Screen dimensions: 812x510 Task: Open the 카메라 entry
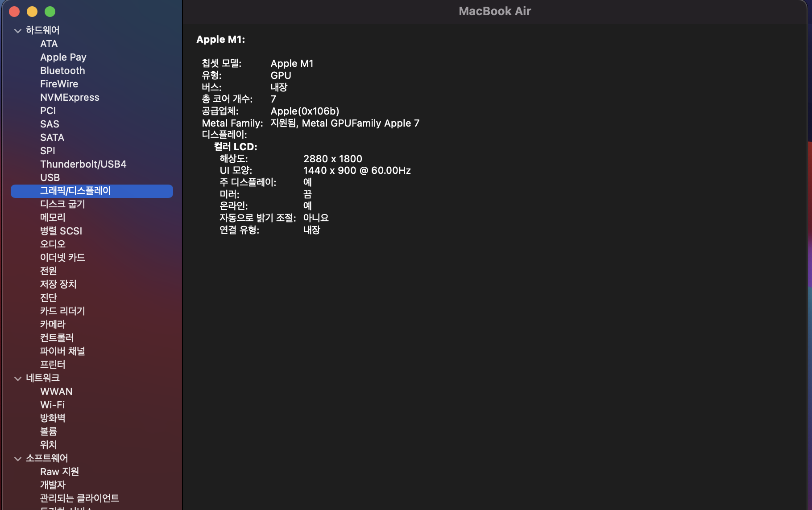coord(53,325)
